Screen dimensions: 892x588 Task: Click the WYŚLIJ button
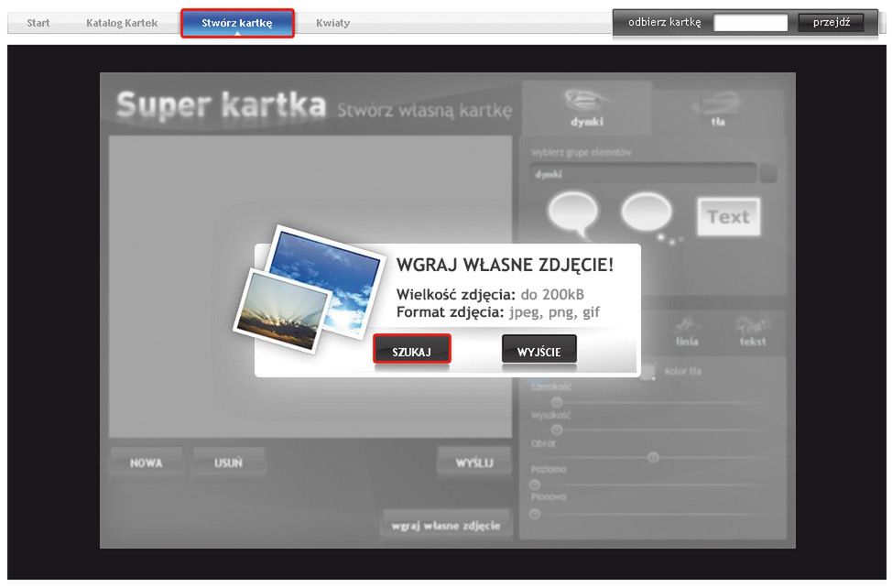click(x=474, y=463)
